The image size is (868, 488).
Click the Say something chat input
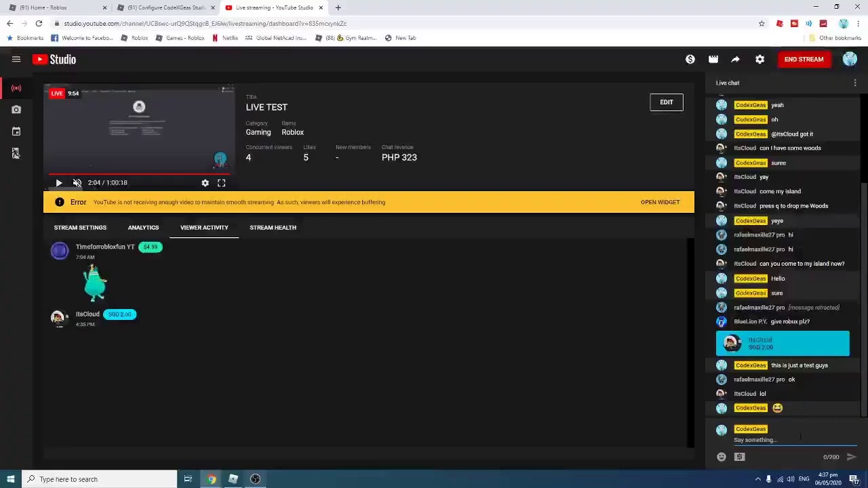(795, 441)
